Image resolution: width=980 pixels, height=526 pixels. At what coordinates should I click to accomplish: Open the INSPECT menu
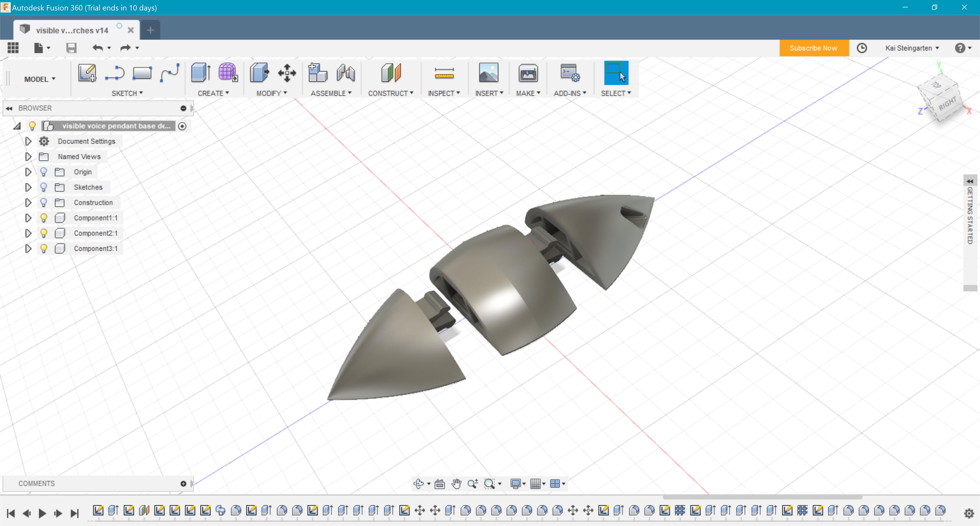[444, 93]
